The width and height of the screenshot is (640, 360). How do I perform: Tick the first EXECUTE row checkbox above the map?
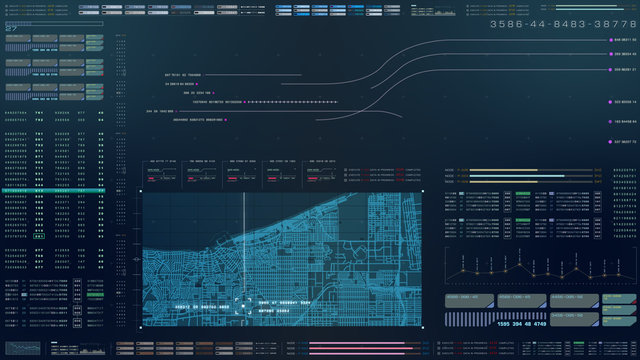point(346,170)
